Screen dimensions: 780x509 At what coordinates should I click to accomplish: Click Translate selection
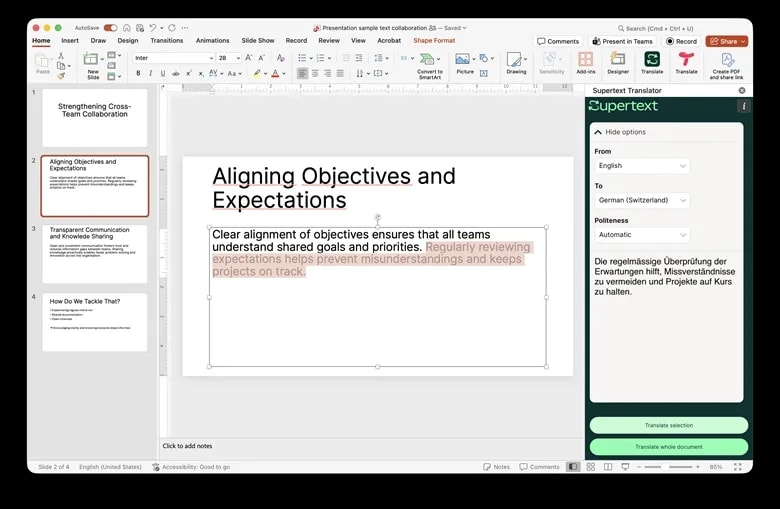[669, 425]
